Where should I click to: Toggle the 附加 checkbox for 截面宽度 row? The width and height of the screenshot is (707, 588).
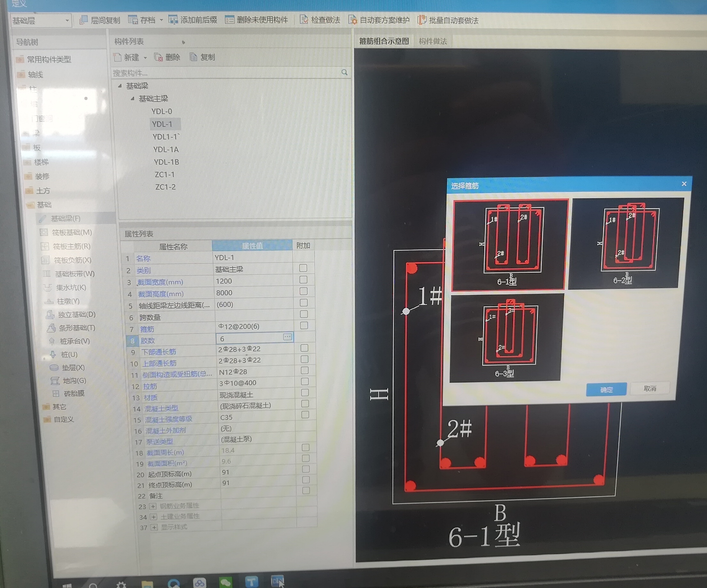303,280
